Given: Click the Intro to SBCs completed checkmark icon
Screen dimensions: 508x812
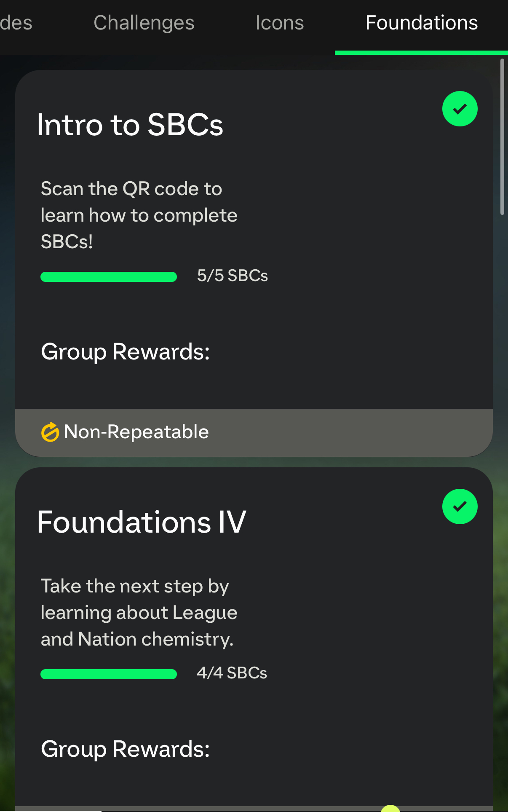Looking at the screenshot, I should [460, 109].
